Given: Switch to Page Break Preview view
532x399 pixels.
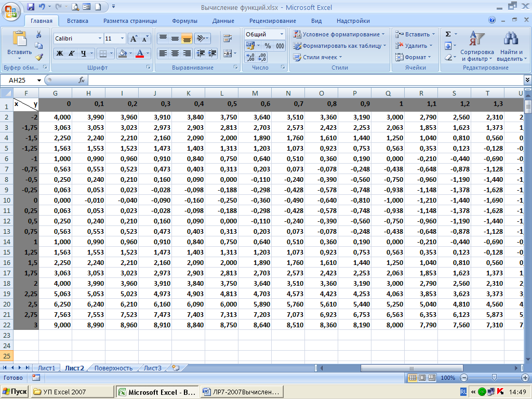Looking at the screenshot, I should pos(432,378).
